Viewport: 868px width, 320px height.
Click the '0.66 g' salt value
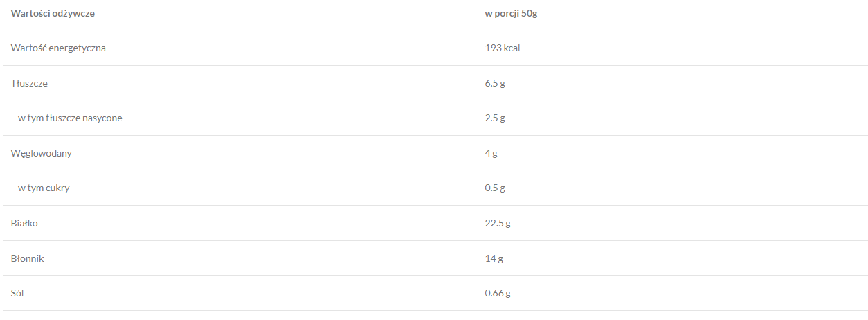pyautogui.click(x=498, y=293)
